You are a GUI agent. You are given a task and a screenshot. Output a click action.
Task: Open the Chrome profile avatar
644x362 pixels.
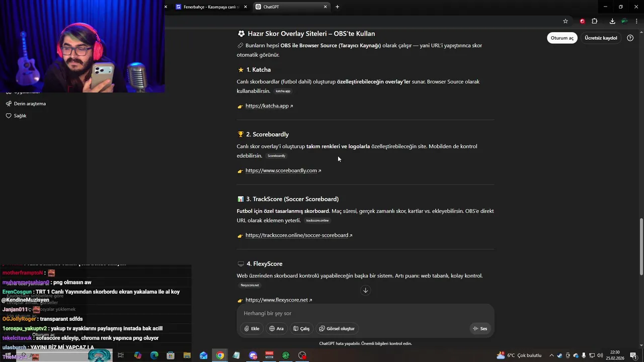point(624,21)
